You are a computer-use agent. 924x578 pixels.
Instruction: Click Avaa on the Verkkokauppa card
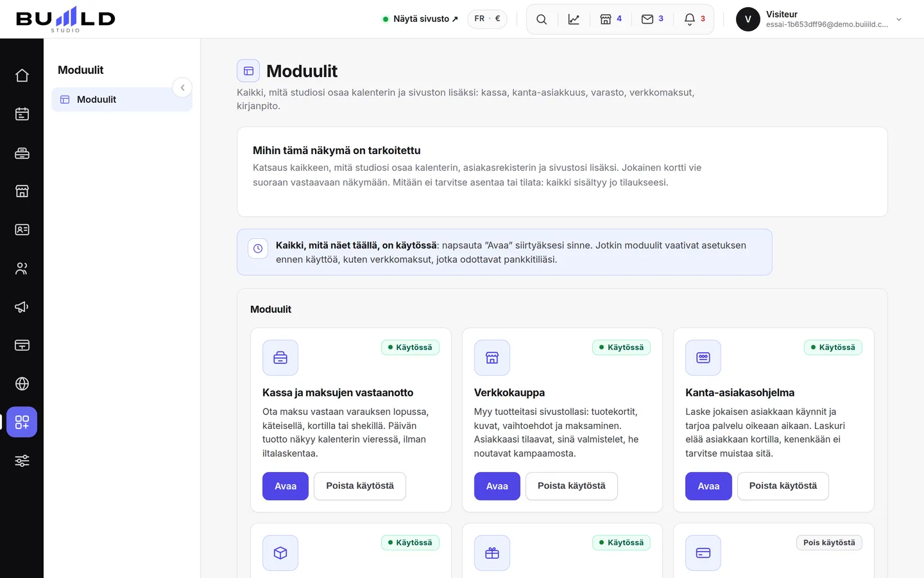(x=497, y=486)
